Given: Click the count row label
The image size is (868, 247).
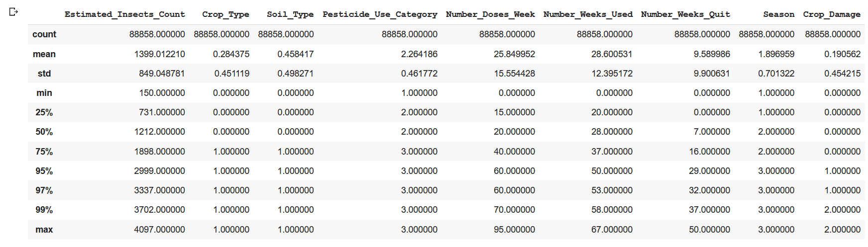Looking at the screenshot, I should pyautogui.click(x=44, y=34).
